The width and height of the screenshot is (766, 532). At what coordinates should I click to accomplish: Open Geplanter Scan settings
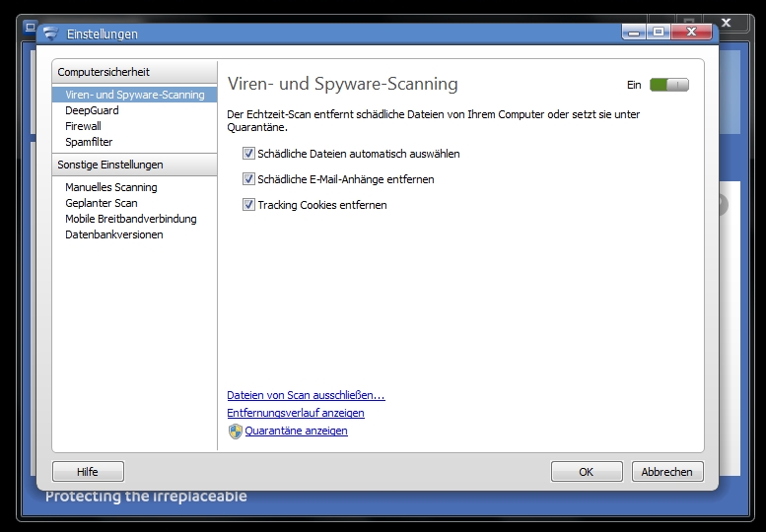(102, 203)
